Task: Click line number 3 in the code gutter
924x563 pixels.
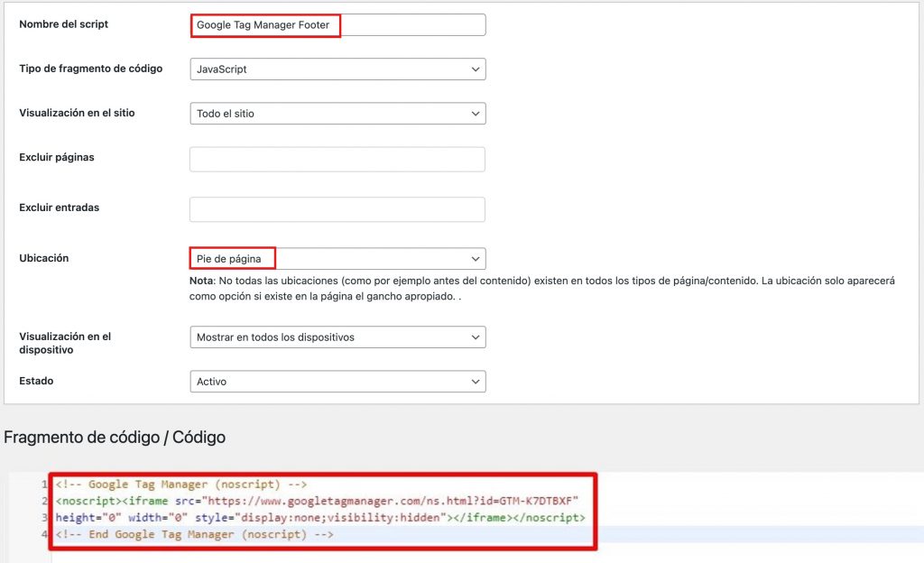Action: coord(44,518)
